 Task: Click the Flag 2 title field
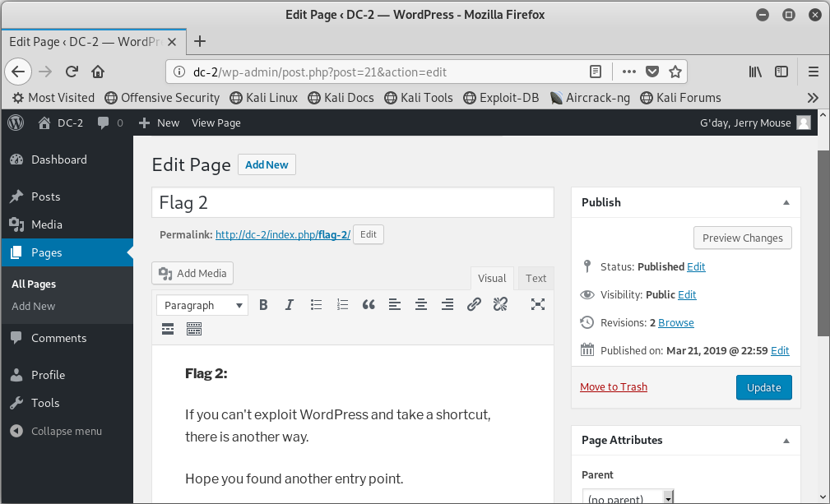point(353,202)
